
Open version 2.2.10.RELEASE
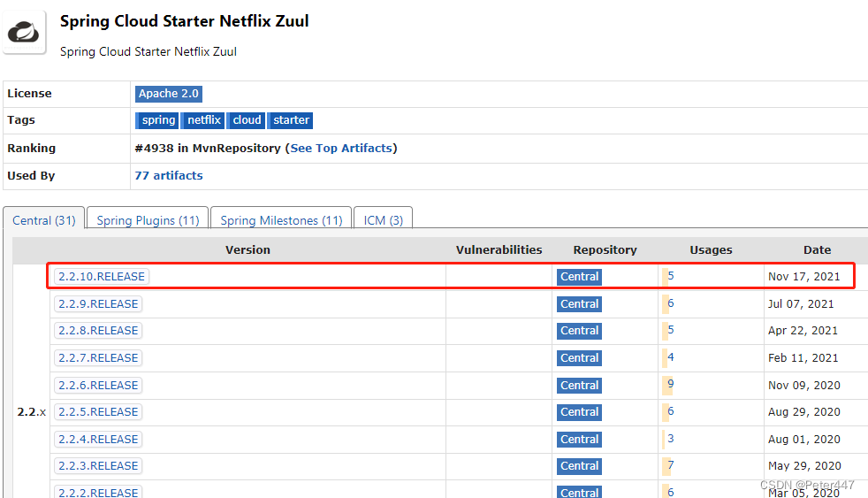(102, 276)
